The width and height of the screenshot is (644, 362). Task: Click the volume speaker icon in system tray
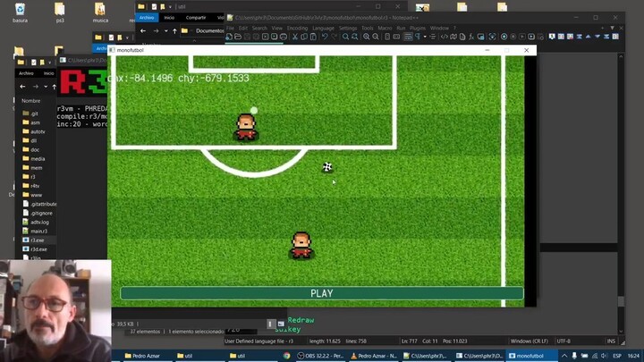pos(604,356)
